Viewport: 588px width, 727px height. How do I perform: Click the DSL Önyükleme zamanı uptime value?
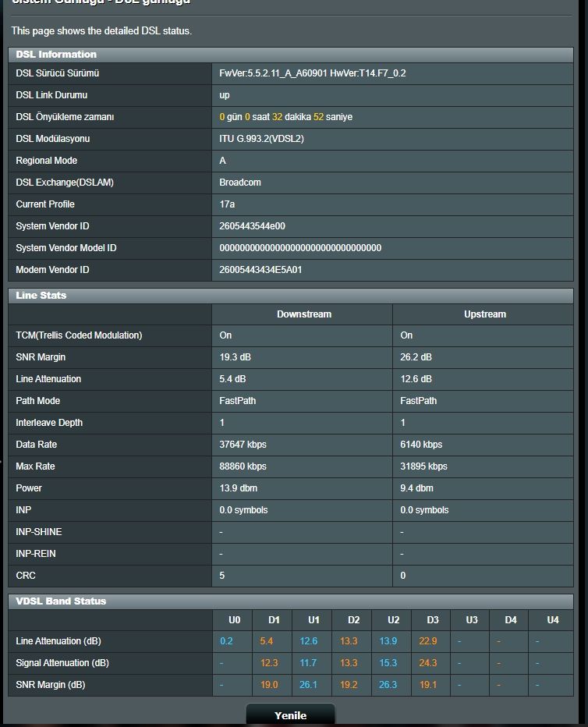tap(285, 117)
